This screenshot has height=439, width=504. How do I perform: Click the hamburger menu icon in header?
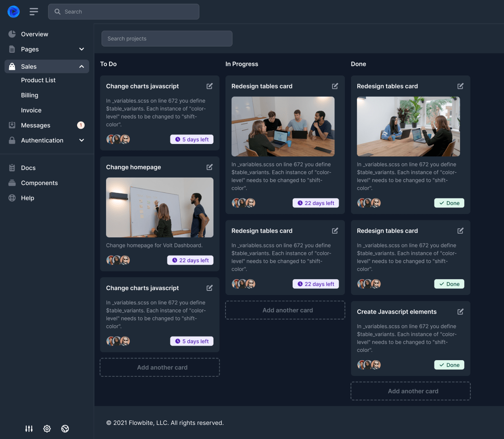(x=34, y=12)
